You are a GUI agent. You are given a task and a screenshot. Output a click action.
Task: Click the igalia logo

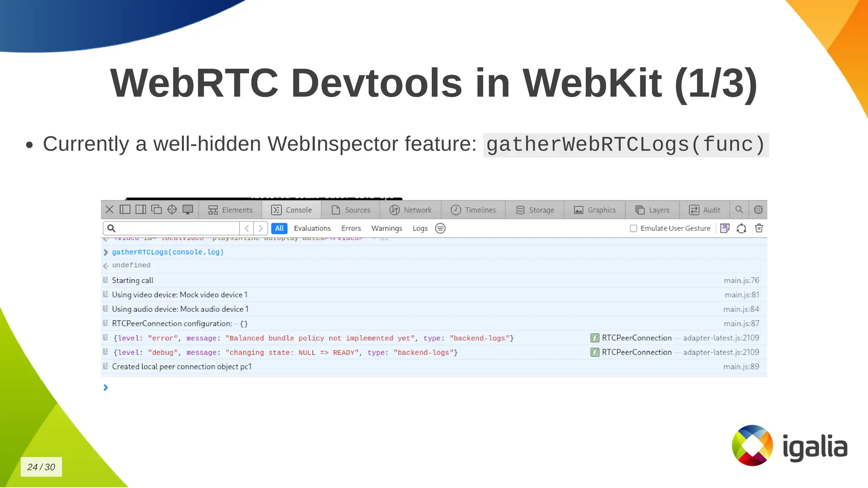pyautogui.click(x=790, y=446)
